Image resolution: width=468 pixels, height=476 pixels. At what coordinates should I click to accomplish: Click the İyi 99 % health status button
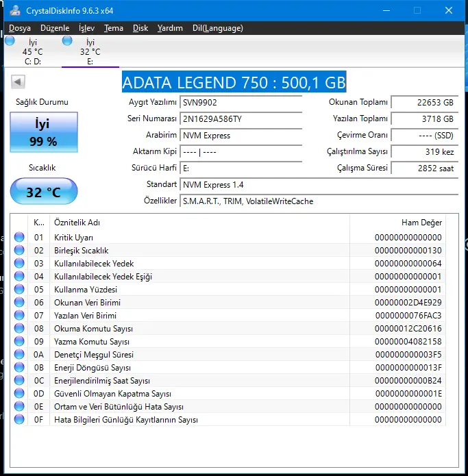44,132
